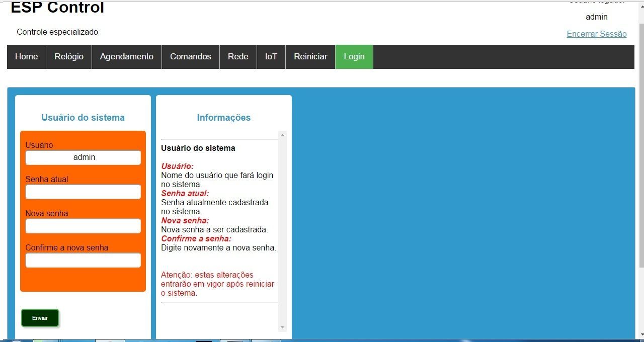This screenshot has width=644, height=342.
Task: Click the text Digite novamente a nova senha
Action: point(218,247)
